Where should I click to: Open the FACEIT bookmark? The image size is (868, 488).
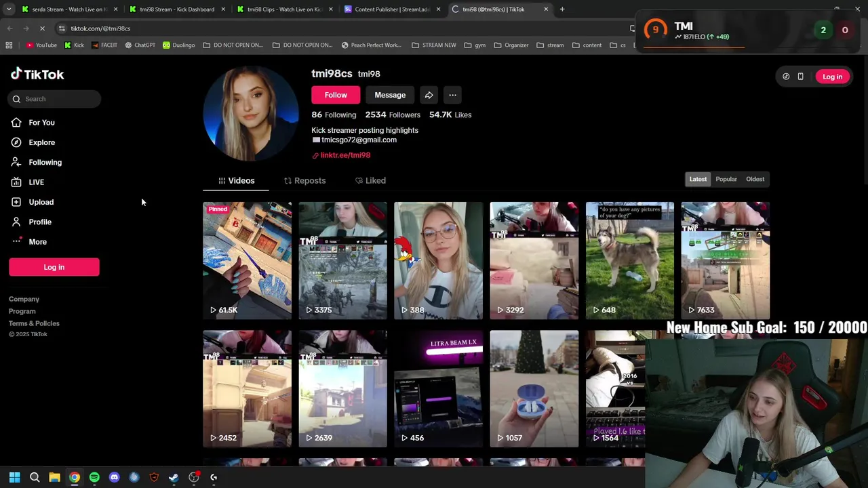pyautogui.click(x=104, y=45)
